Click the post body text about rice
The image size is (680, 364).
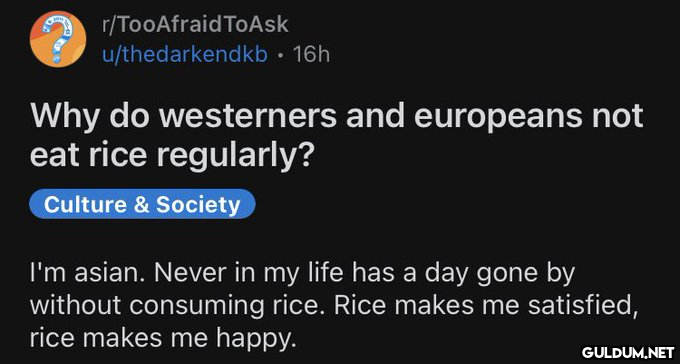[x=330, y=307]
